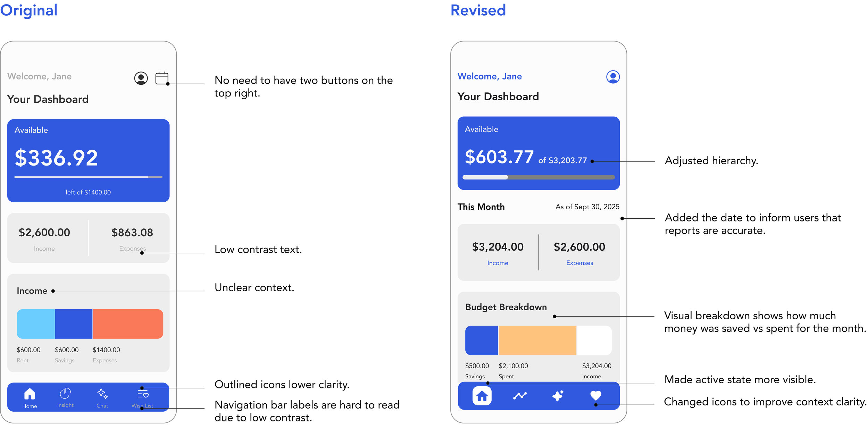Click the $603.77 Available card

(x=538, y=153)
